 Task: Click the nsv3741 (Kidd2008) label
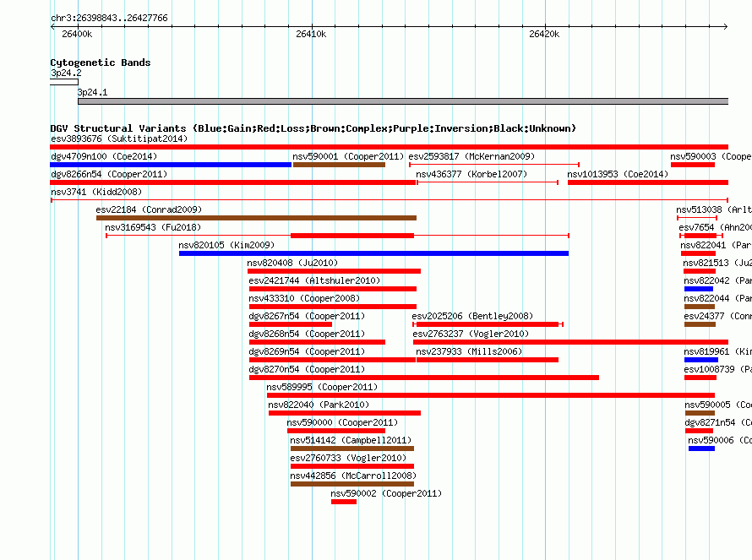(x=96, y=192)
